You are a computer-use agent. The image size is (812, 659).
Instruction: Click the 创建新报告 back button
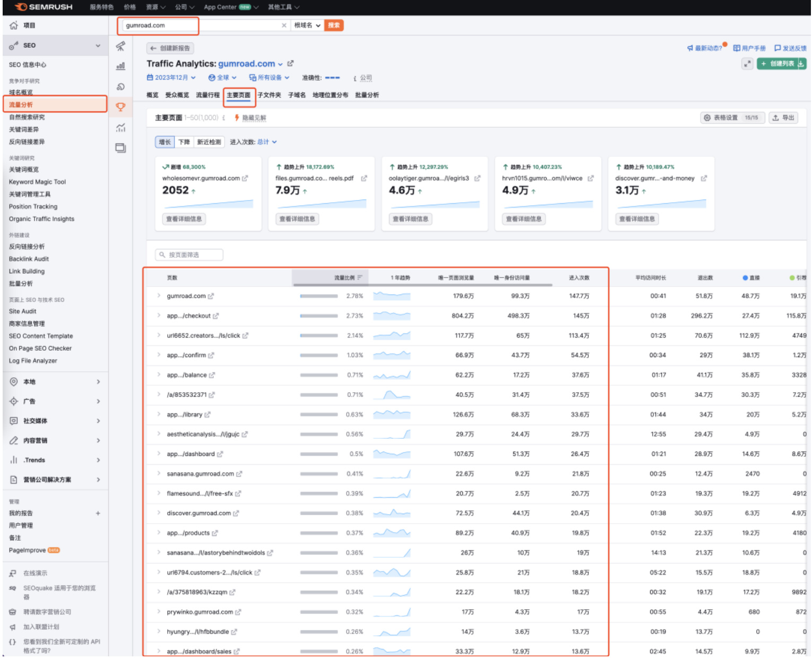(x=170, y=48)
